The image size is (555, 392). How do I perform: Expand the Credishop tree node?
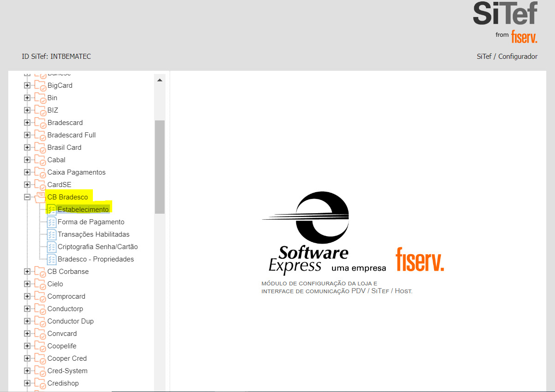click(x=27, y=383)
